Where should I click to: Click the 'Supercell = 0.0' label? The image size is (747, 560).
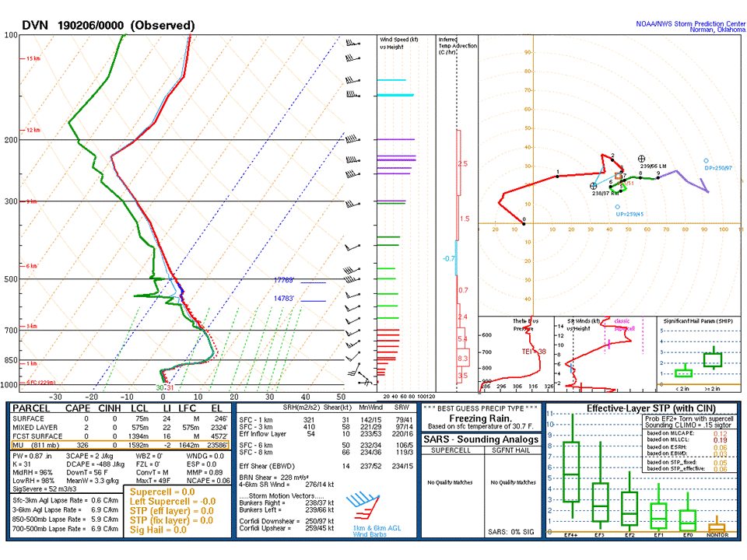164,493
